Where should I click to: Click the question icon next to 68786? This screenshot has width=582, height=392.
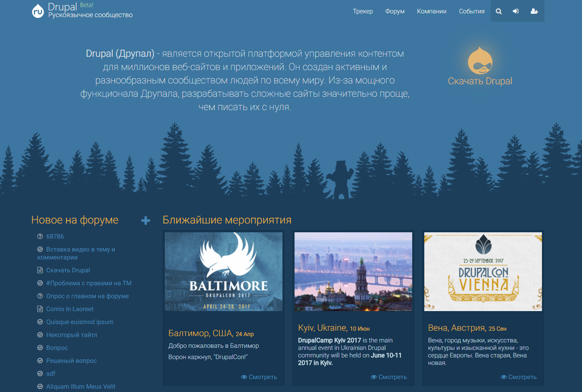[x=40, y=236]
